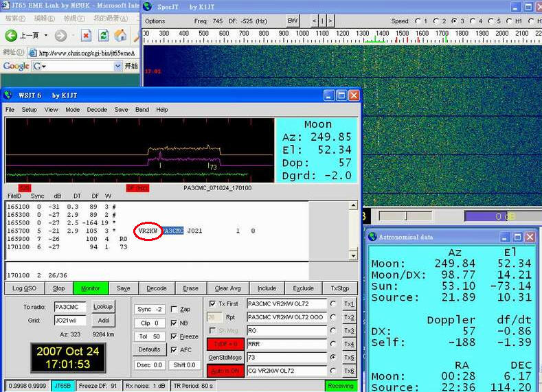Click the IE Forward arrow icon
542x392 pixels.
click(60, 35)
